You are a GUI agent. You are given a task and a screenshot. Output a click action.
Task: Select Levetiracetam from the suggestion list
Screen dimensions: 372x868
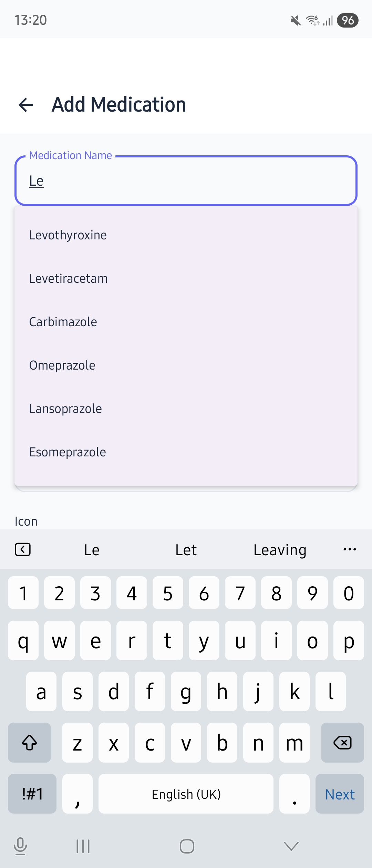coord(68,278)
